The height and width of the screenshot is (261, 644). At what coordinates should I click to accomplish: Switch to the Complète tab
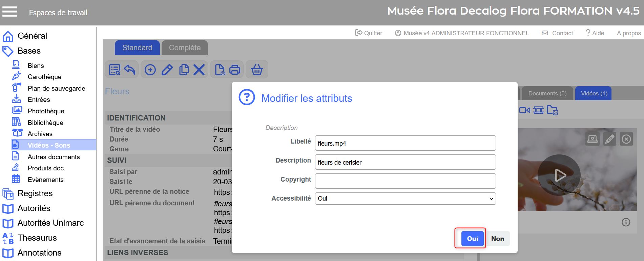point(185,48)
